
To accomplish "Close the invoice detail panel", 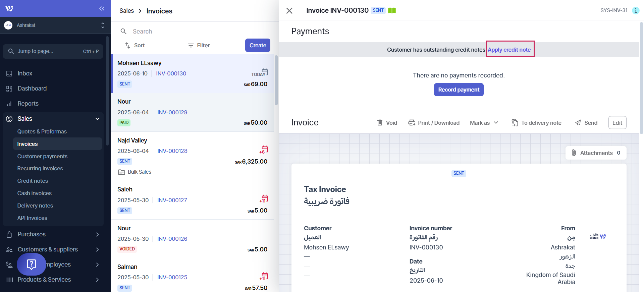I will (x=289, y=11).
